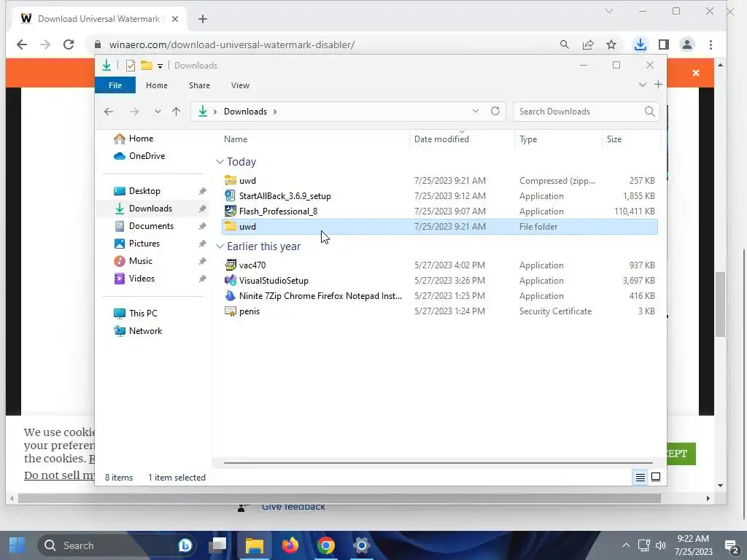The height and width of the screenshot is (560, 747).
Task: Open the Share ribbon tab
Action: 199,85
